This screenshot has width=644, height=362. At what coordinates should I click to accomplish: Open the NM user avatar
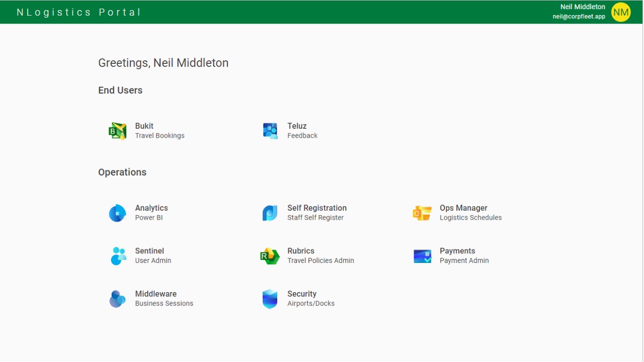(621, 12)
